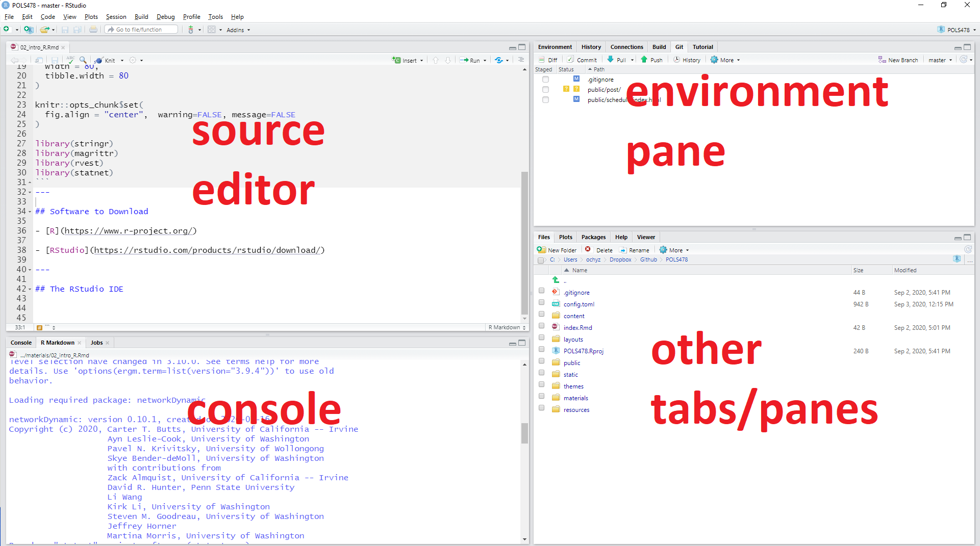This screenshot has width=980, height=546.
Task: Go to the next chunk with the down arrow
Action: [x=448, y=60]
